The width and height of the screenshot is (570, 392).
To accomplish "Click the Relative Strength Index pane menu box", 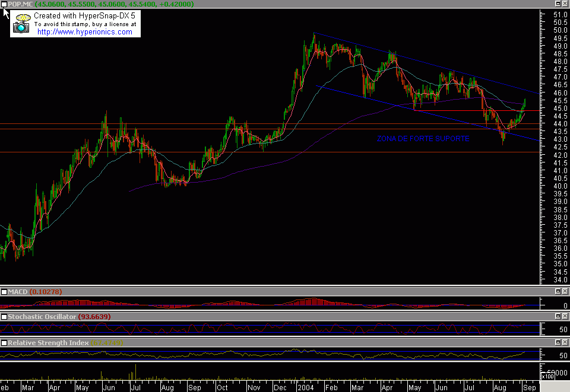I will pos(4,343).
